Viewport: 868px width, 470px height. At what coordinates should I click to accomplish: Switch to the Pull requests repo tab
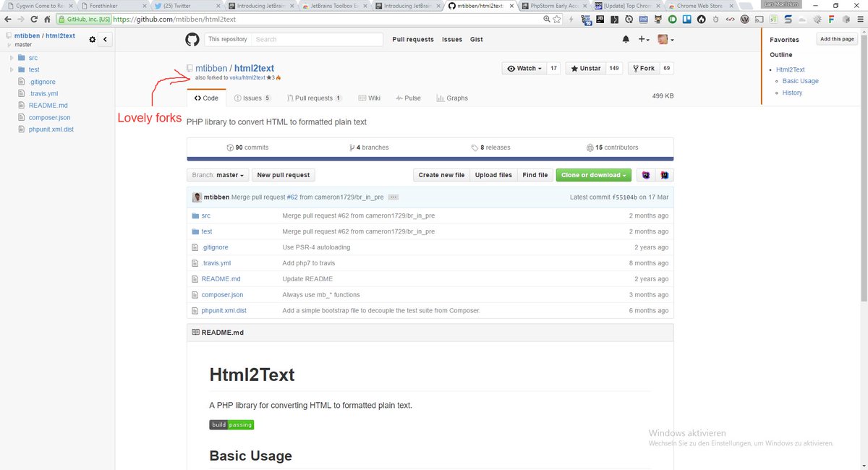pyautogui.click(x=314, y=98)
